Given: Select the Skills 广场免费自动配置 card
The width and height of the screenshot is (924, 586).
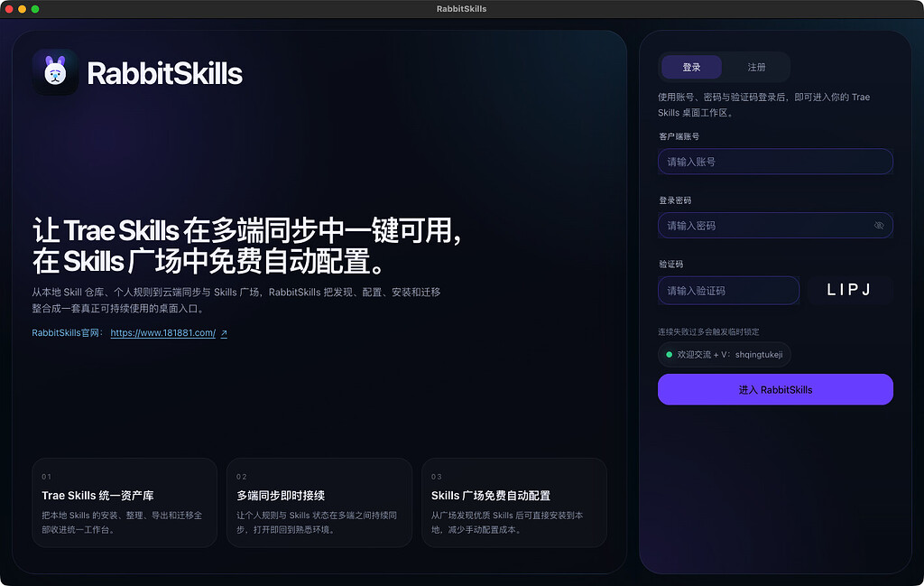Looking at the screenshot, I should [x=514, y=503].
